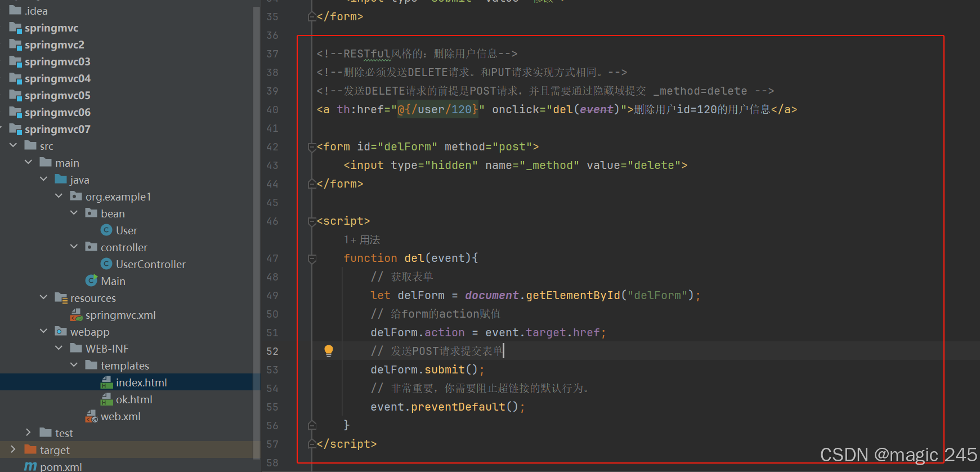The height and width of the screenshot is (472, 980).
Task: Select the springmvc07 module folder icon
Action: (x=15, y=129)
